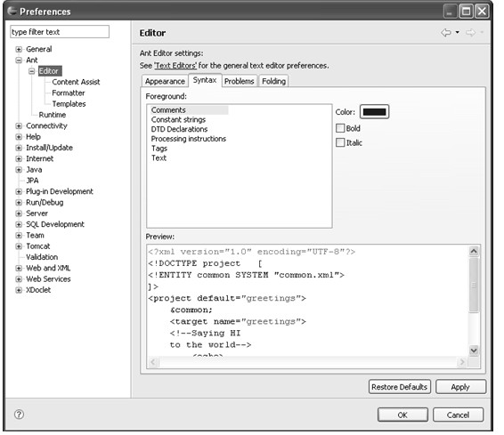Select the Editor item under Ant
Viewport: 504px width, 435px height.
tap(50, 71)
